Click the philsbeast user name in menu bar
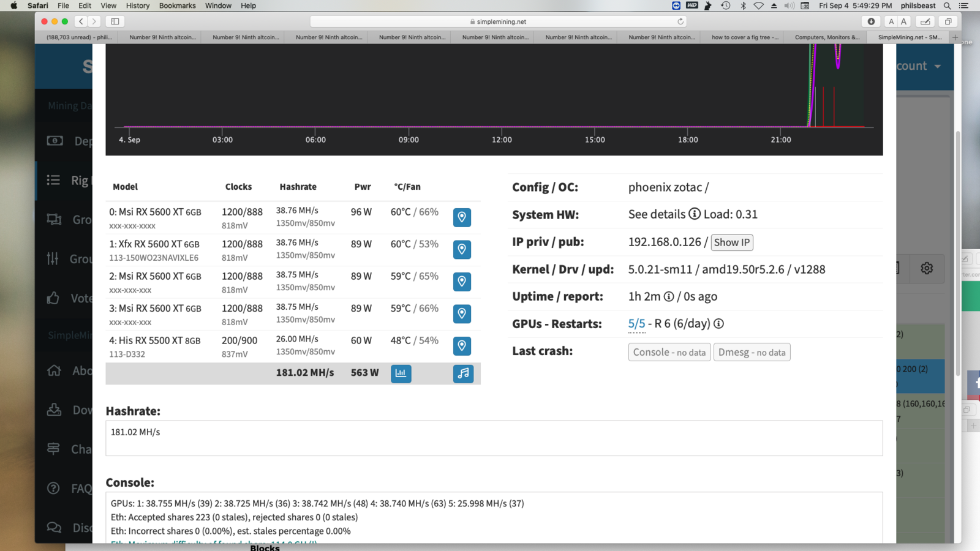Image resolution: width=980 pixels, height=551 pixels. coord(918,6)
